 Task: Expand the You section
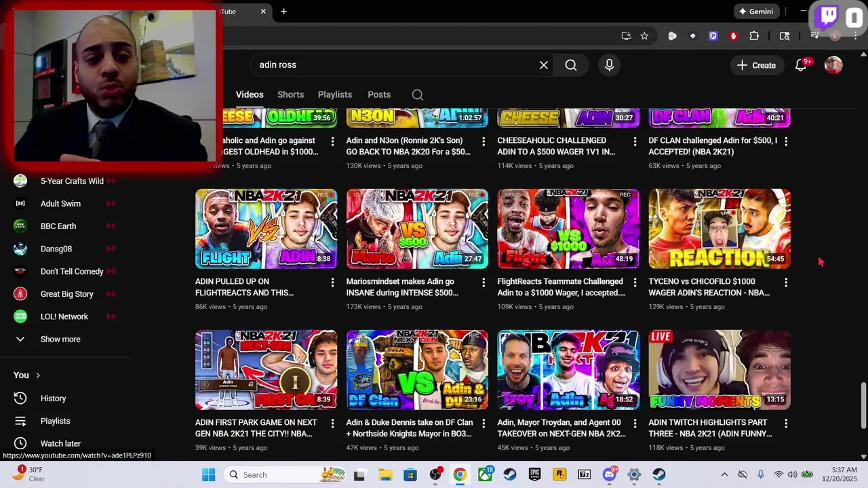click(x=27, y=375)
